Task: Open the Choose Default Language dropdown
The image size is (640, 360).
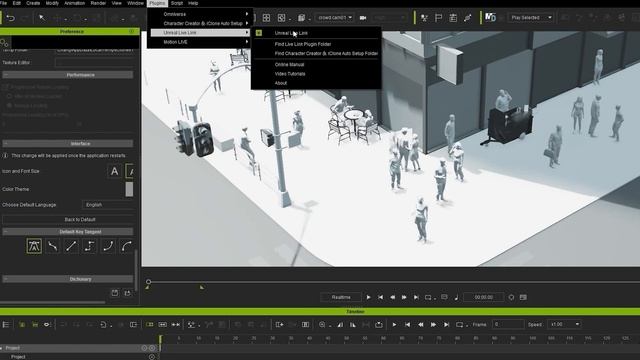Action: (x=108, y=205)
